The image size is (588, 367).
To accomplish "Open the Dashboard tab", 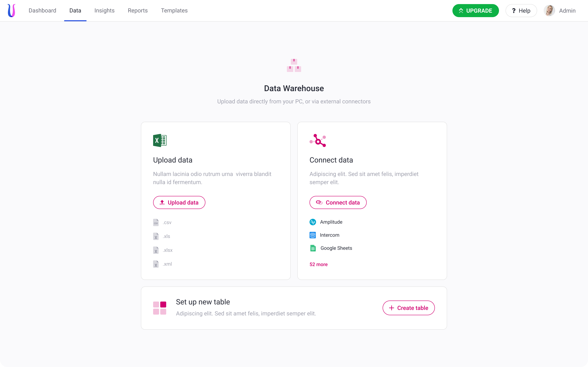I will coord(42,11).
